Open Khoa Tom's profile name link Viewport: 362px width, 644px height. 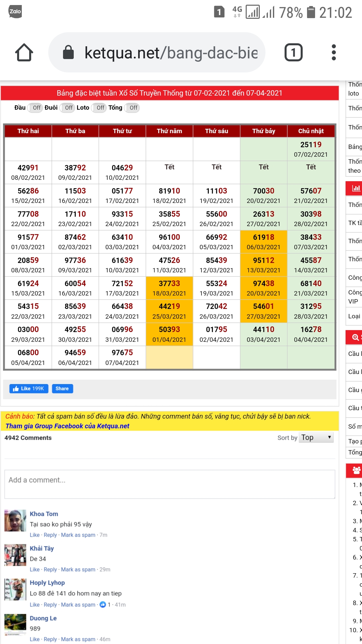coord(44,514)
